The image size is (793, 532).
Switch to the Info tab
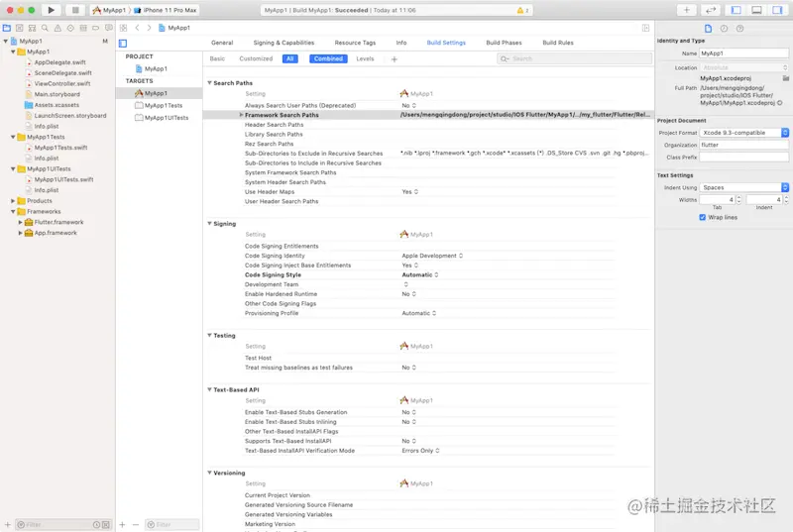(x=401, y=43)
